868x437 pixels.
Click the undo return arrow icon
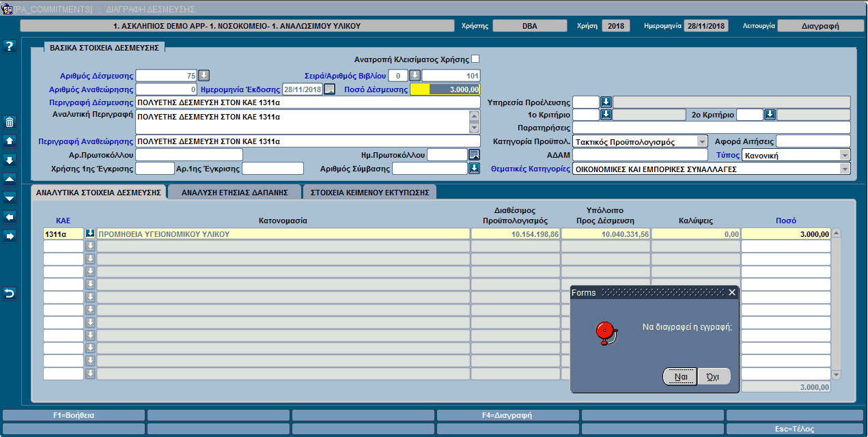tap(10, 294)
